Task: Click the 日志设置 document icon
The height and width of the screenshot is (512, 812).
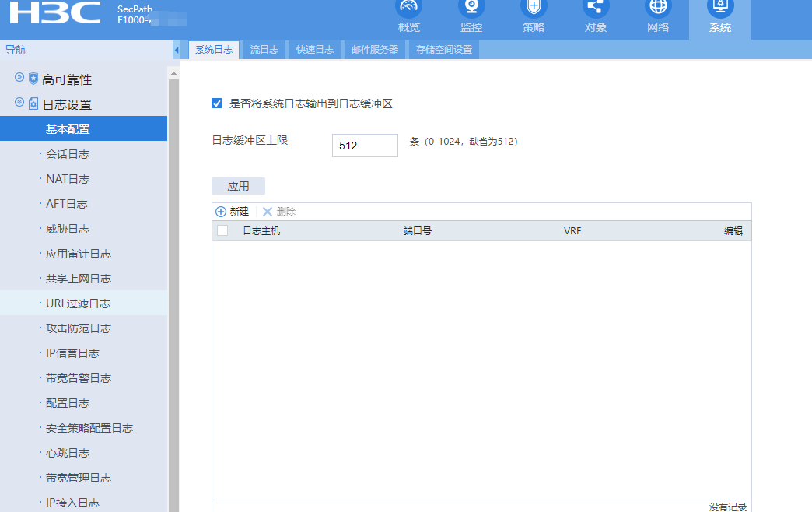Action: (33, 103)
